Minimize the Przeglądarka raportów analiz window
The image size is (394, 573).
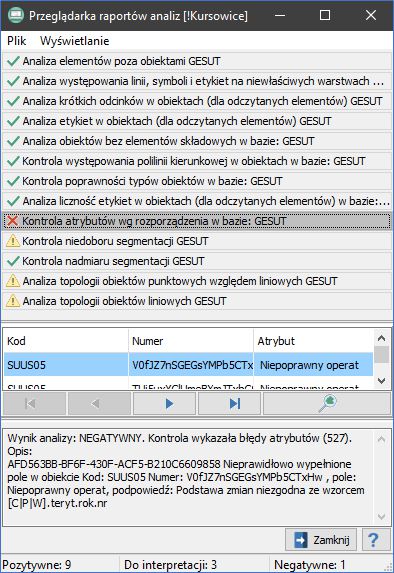point(280,15)
